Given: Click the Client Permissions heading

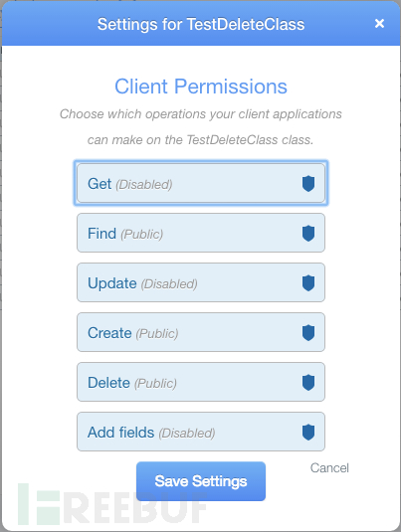Looking at the screenshot, I should pyautogui.click(x=201, y=87).
